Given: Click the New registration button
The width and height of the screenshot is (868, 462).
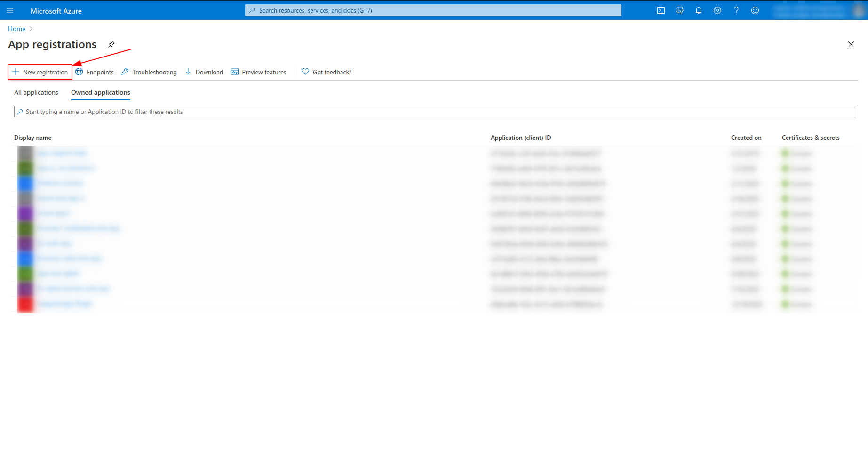Looking at the screenshot, I should tap(40, 72).
